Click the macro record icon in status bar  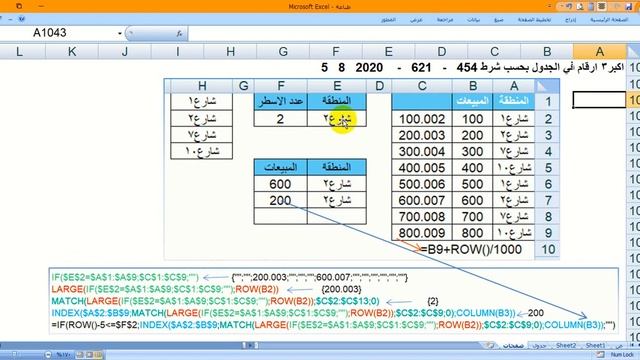coord(600,354)
